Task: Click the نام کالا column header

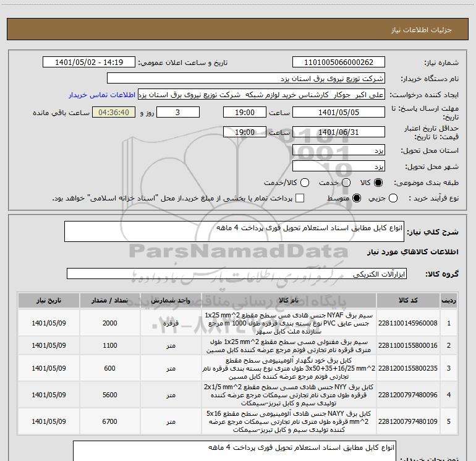Action: point(289,301)
